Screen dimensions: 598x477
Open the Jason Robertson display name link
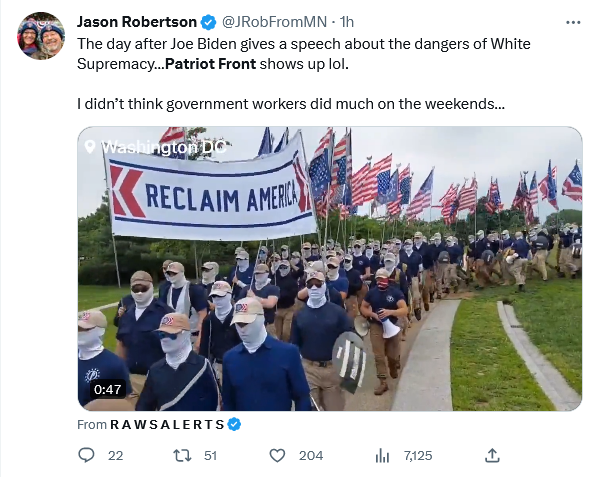[x=137, y=22]
